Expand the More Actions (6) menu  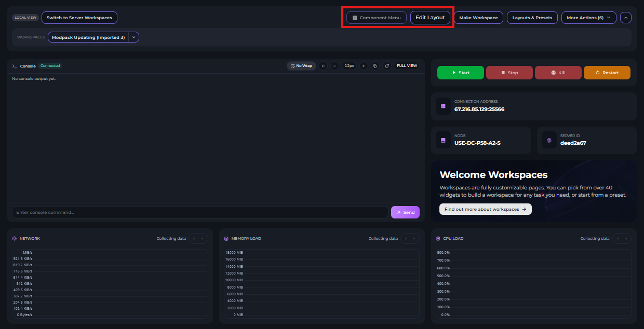[588, 18]
